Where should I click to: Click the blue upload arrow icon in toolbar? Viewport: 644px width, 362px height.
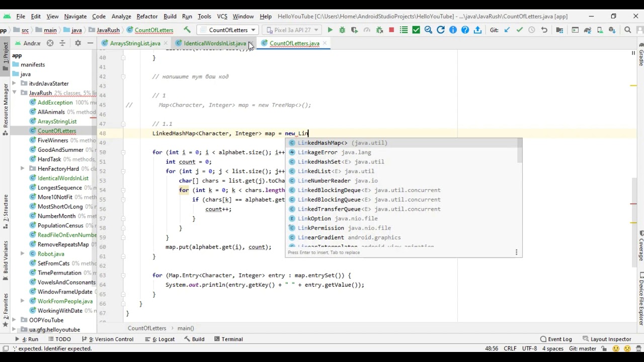click(x=477, y=30)
